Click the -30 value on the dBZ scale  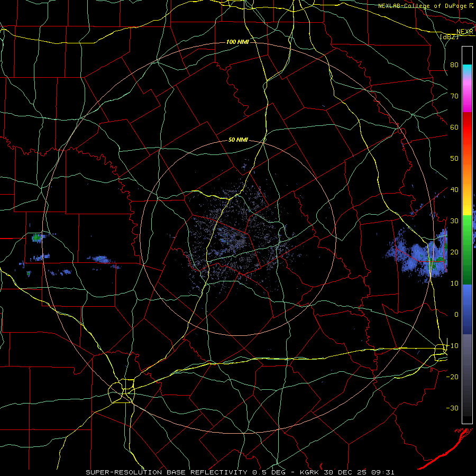[452, 408]
